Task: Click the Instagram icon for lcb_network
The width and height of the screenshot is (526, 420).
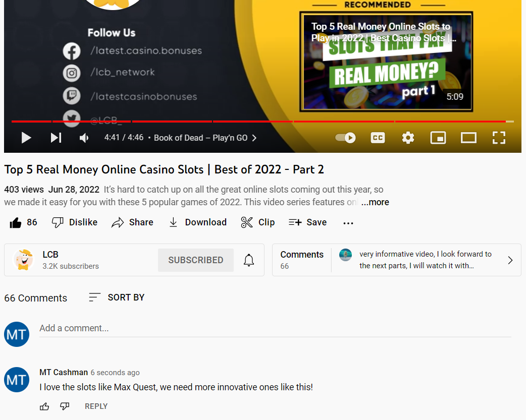Action: pyautogui.click(x=72, y=73)
